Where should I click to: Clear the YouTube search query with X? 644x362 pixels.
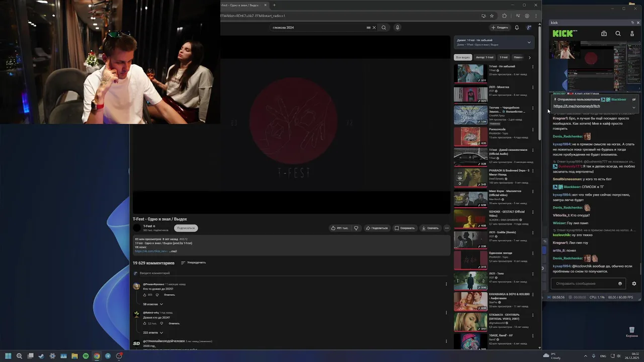click(x=374, y=28)
